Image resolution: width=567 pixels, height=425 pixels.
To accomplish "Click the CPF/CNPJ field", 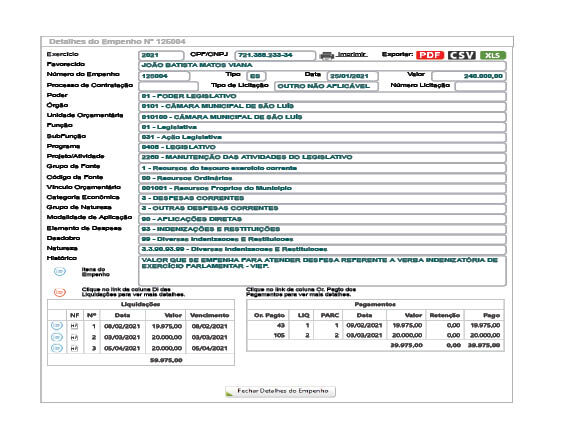I will (275, 55).
